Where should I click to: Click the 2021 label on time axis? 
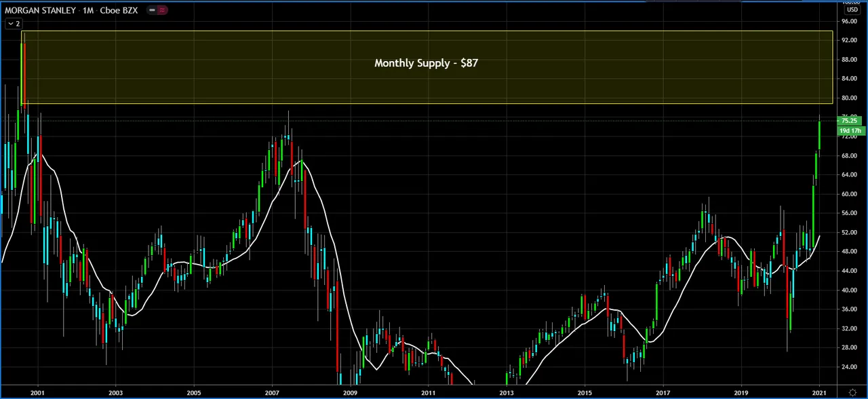[x=818, y=392]
